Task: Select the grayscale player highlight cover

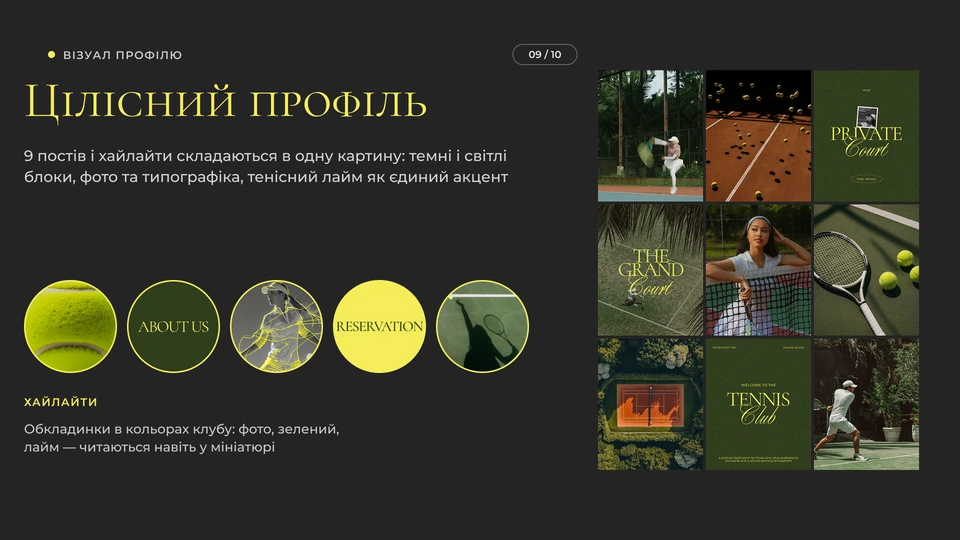Action: 276,326
